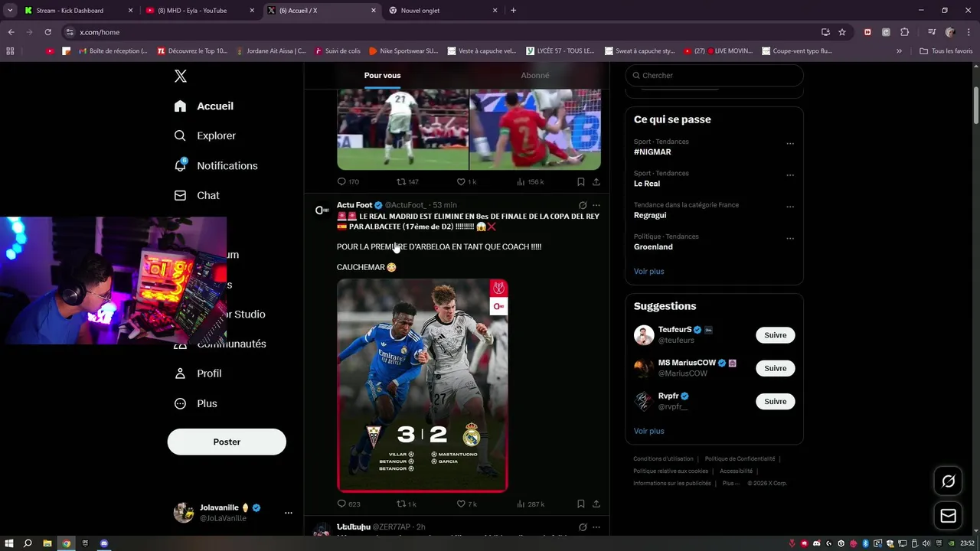Expand the bookmarks bar overflow chevron
The image size is (980, 551).
[899, 51]
